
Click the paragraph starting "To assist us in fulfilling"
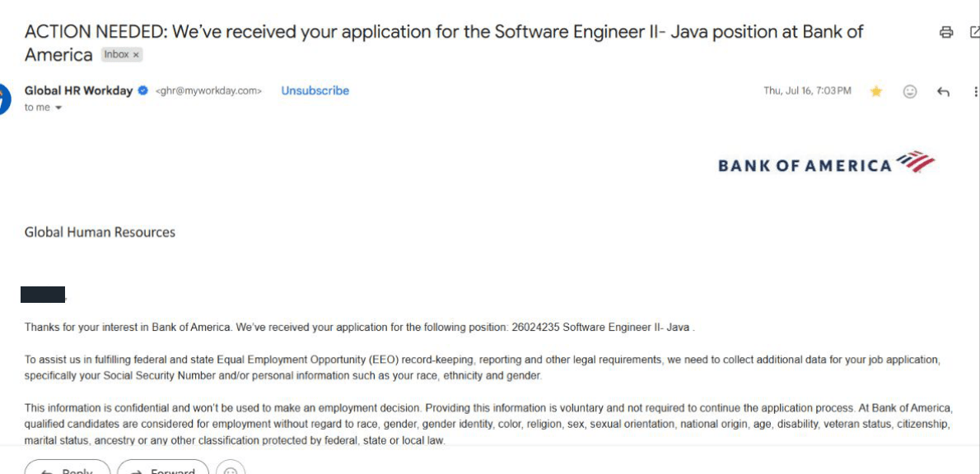pos(483,368)
